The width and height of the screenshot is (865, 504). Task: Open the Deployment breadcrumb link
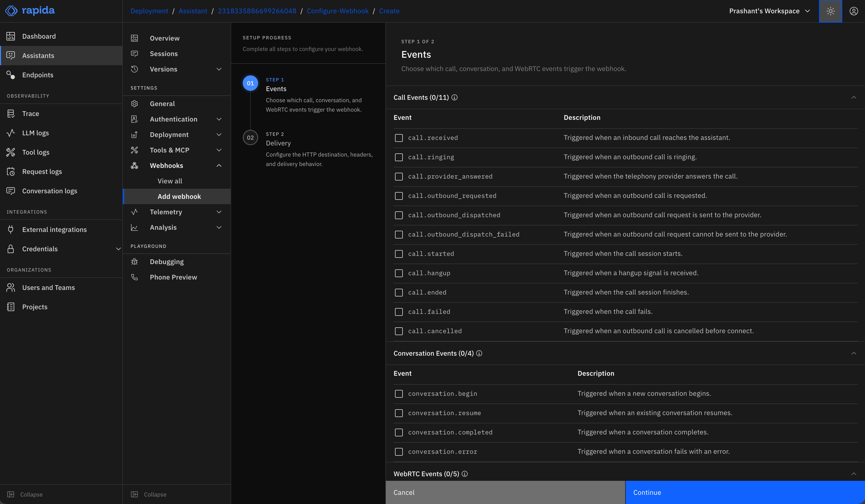pyautogui.click(x=149, y=11)
